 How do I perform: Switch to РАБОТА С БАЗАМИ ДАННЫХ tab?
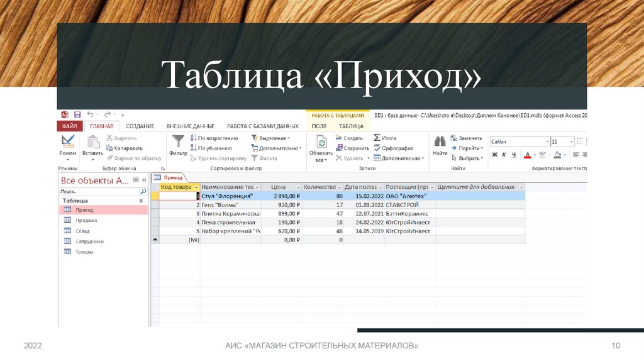coord(263,126)
